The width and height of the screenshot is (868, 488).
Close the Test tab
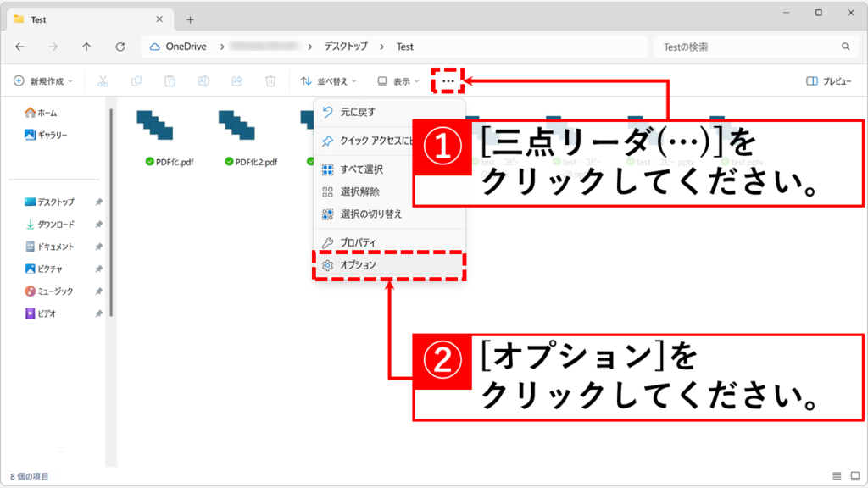(159, 19)
